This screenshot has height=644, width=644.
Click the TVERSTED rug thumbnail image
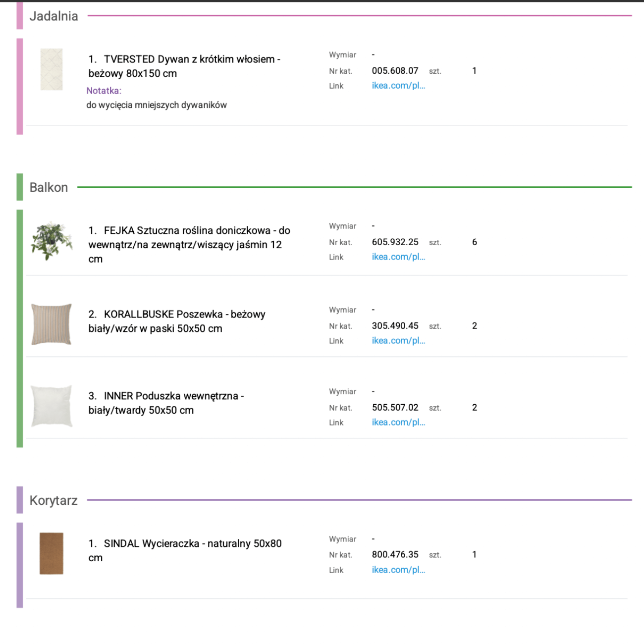tap(52, 69)
